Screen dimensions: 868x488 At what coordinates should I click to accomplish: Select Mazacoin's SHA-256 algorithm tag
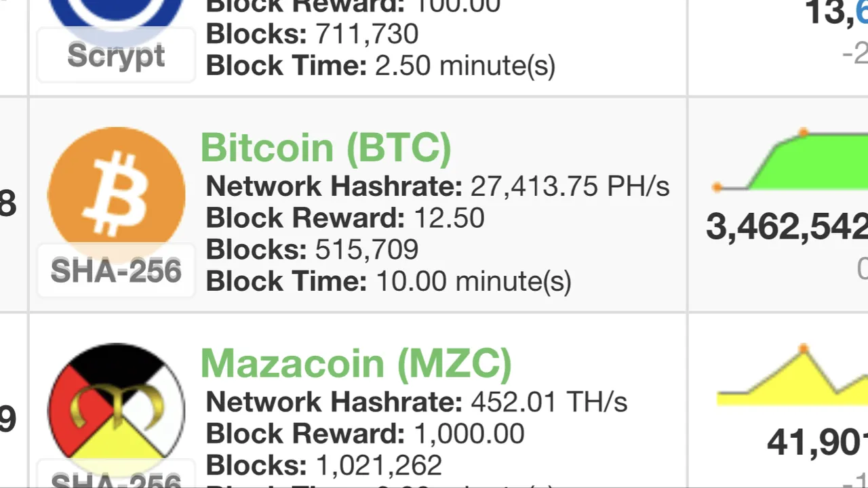point(116,479)
